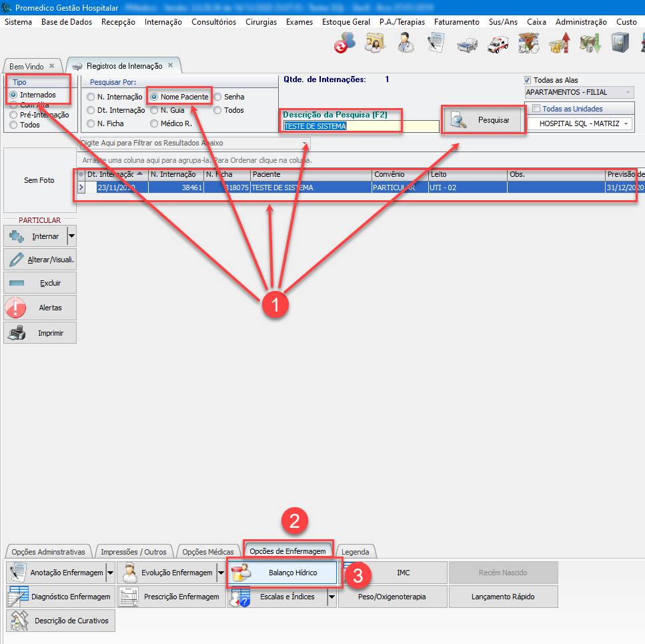Expand the Escalas e Índices dropdown arrow
The width and height of the screenshot is (645, 644).
click(331, 597)
